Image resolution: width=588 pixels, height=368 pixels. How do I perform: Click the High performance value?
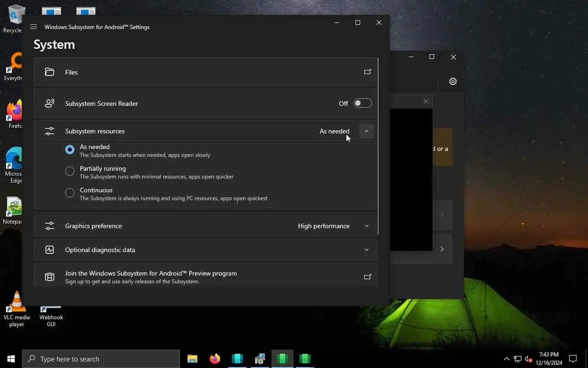[324, 226]
